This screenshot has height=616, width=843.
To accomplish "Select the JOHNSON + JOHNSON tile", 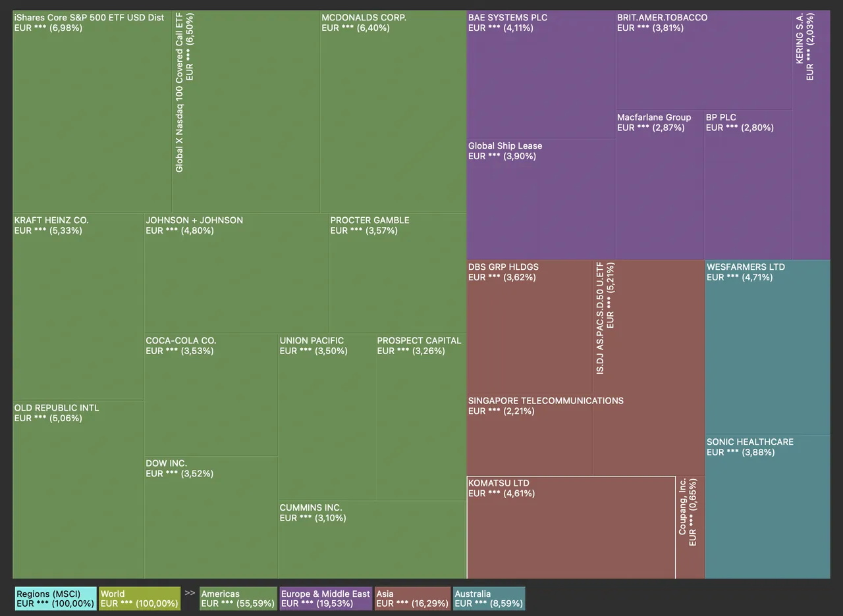I will pos(236,273).
